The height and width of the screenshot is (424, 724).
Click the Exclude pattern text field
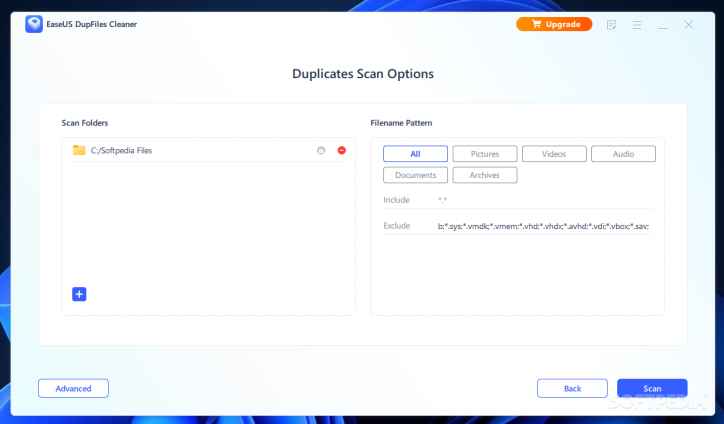543,226
